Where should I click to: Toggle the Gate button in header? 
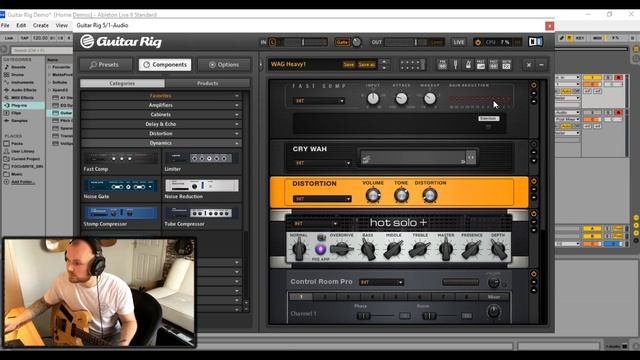point(342,42)
